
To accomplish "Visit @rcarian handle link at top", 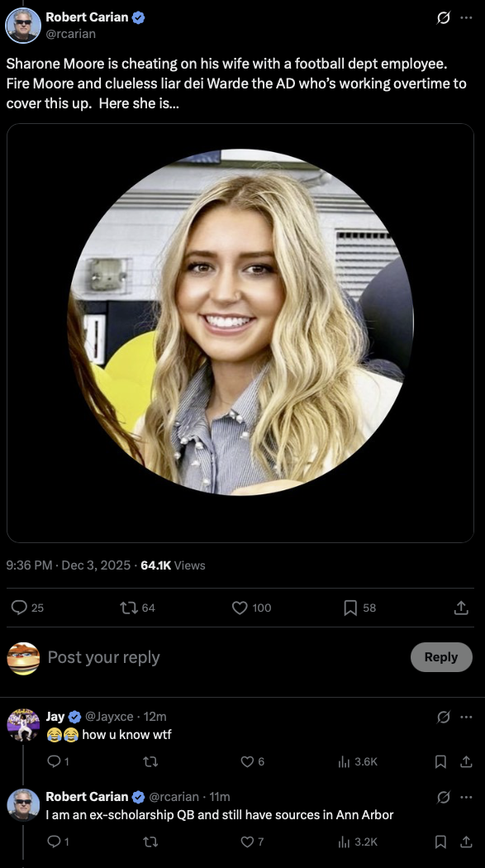I will pos(70,34).
